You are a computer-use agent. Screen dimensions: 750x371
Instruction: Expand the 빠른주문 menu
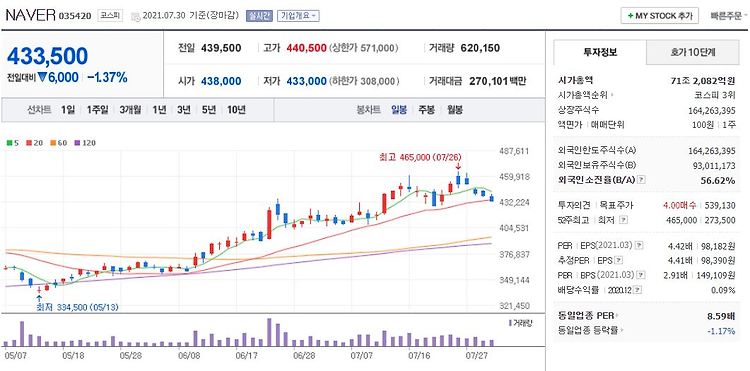(x=729, y=16)
